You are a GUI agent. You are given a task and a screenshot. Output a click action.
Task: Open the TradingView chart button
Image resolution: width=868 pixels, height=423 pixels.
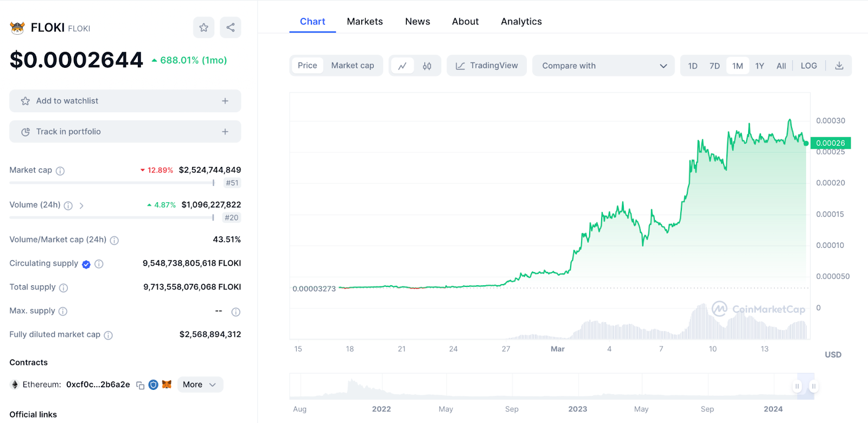(487, 66)
